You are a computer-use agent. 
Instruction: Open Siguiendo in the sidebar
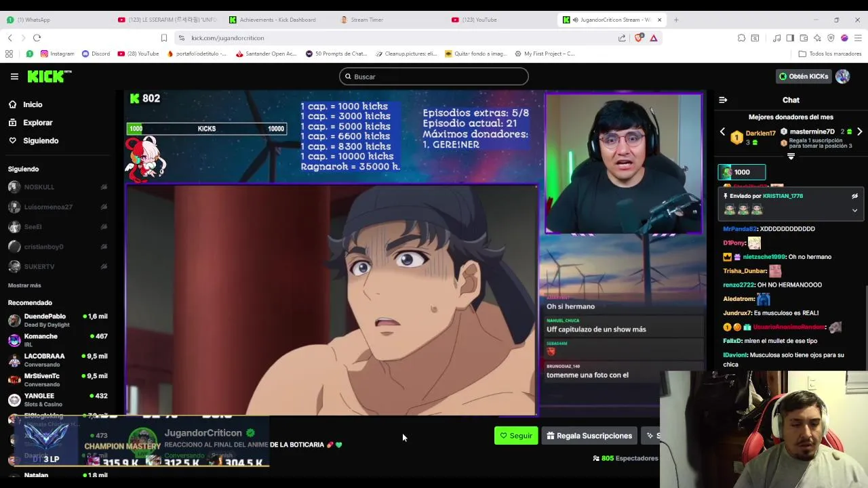[x=41, y=140]
